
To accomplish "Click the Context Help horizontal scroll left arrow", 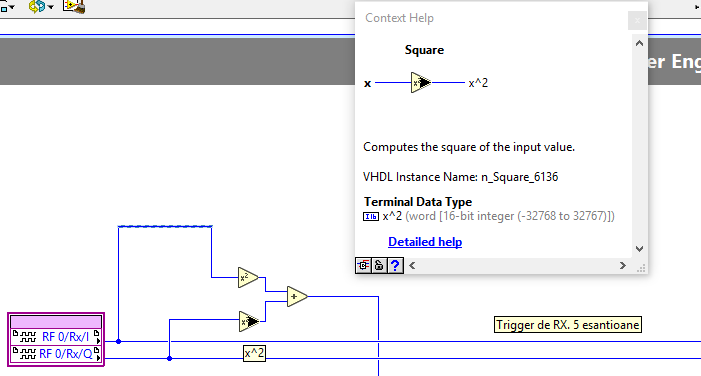I will [412, 266].
